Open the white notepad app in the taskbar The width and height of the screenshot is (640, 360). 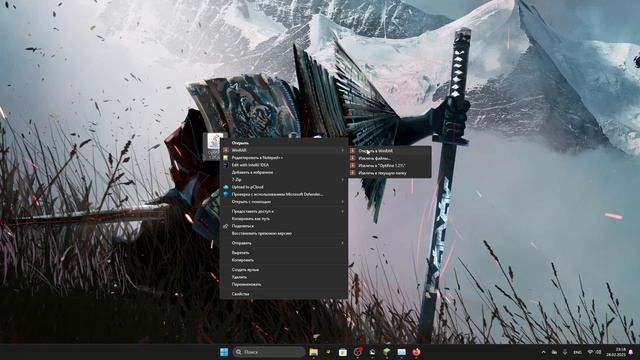pos(343,352)
